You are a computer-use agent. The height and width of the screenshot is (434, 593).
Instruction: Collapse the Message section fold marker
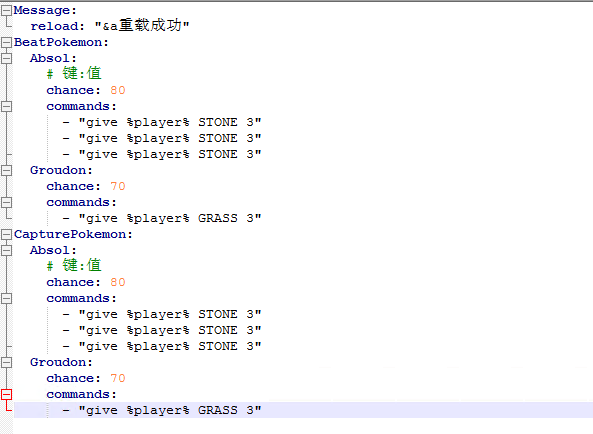pos(6,10)
